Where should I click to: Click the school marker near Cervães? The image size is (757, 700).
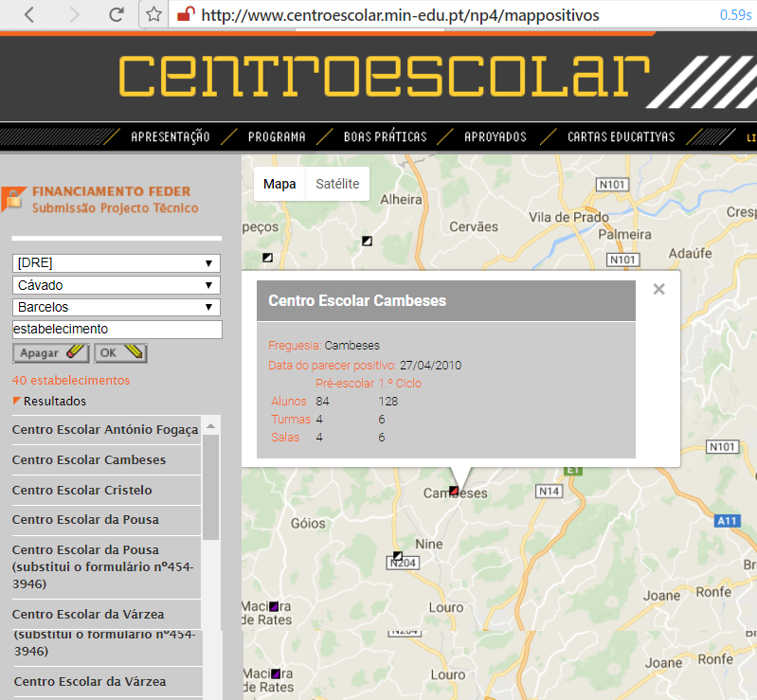(367, 241)
